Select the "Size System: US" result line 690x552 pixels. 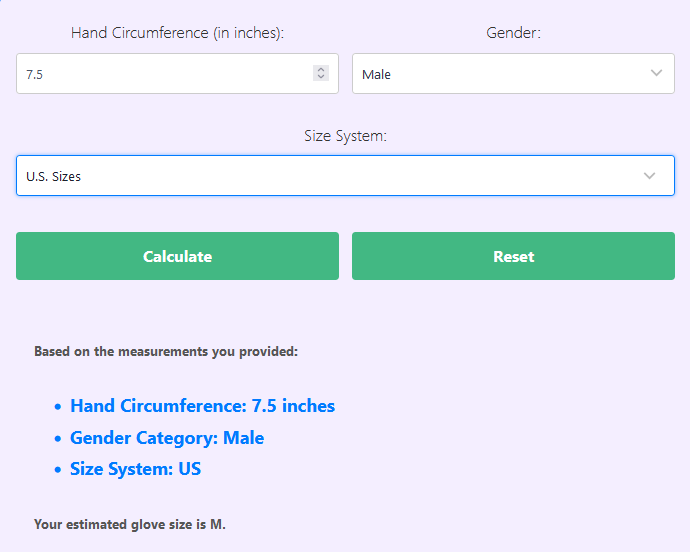click(135, 469)
